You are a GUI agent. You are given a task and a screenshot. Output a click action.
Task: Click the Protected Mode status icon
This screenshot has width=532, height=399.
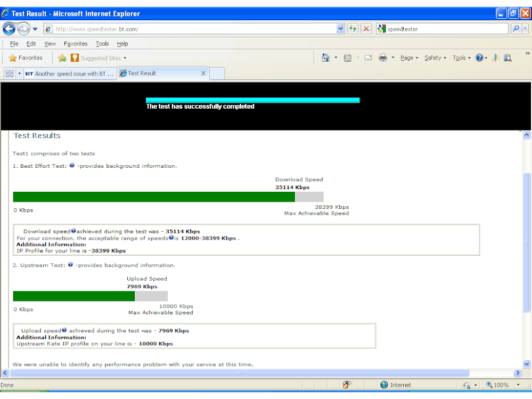click(x=467, y=385)
